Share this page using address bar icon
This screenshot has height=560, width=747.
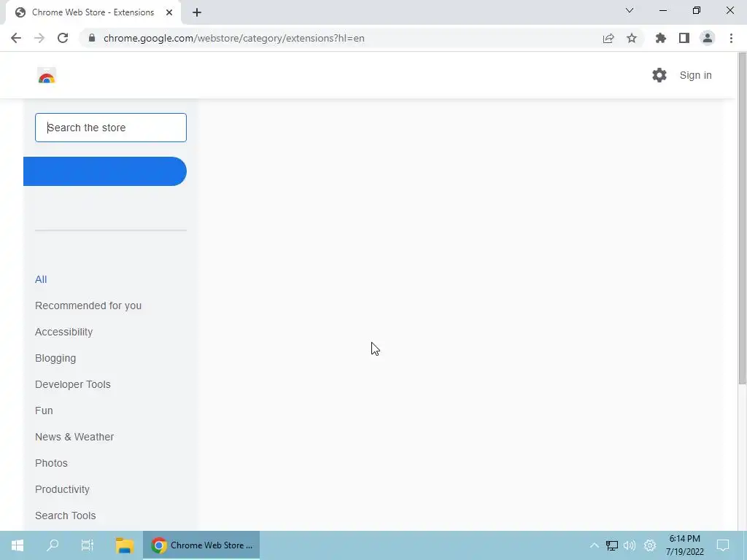point(608,38)
